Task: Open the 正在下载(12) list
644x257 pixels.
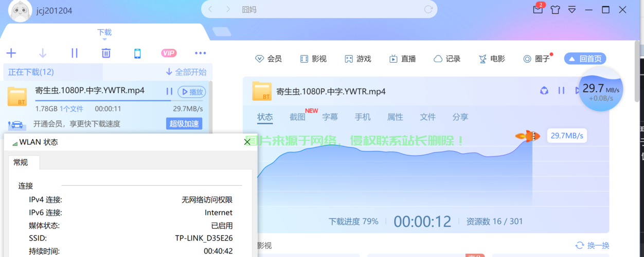Action: click(x=31, y=72)
